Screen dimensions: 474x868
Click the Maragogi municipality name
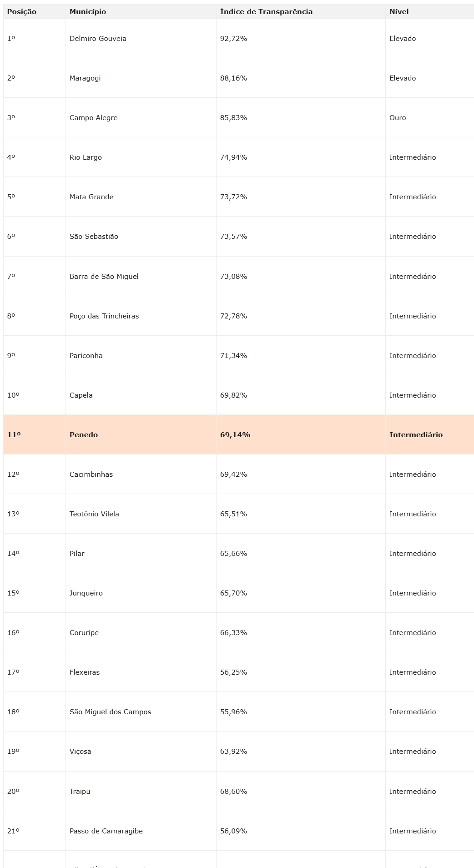coord(85,78)
